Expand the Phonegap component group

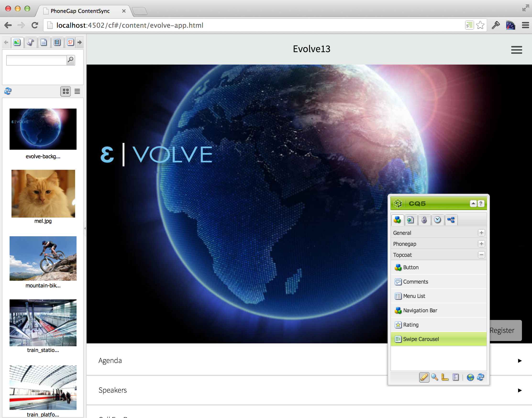click(x=481, y=244)
